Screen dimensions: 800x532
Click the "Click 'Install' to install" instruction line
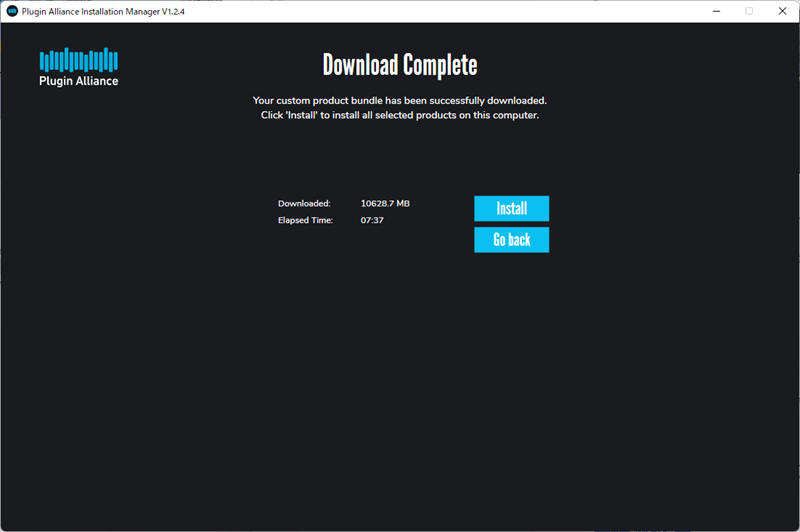click(x=400, y=115)
